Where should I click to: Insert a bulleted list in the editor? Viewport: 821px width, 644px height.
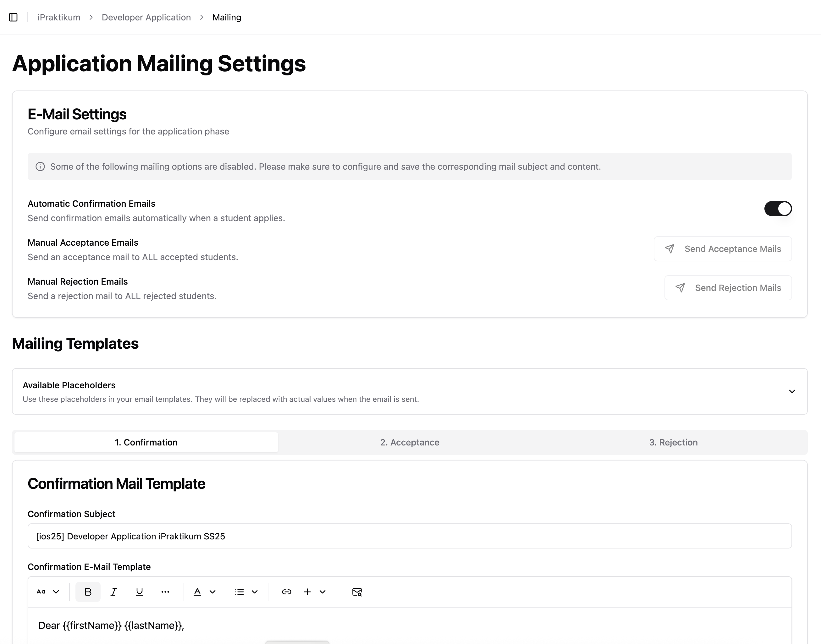point(240,592)
